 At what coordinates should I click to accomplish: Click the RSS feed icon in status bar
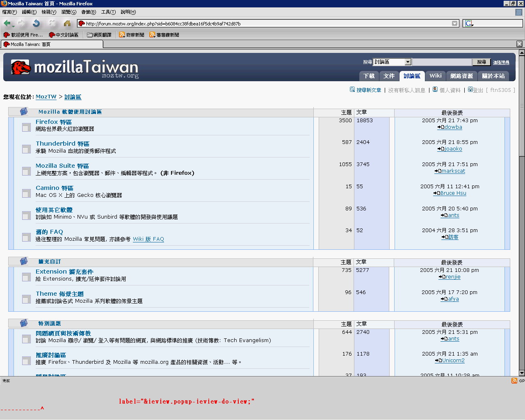pos(514,381)
